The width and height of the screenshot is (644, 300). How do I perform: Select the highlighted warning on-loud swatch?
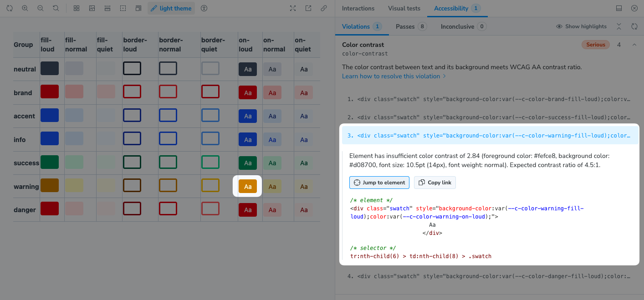point(248,186)
